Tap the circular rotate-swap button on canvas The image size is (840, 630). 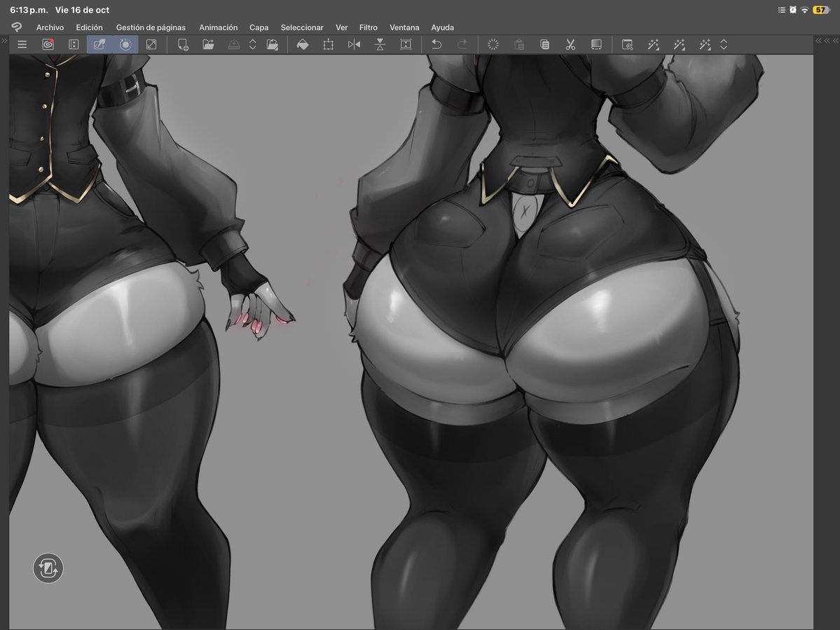tap(48, 568)
